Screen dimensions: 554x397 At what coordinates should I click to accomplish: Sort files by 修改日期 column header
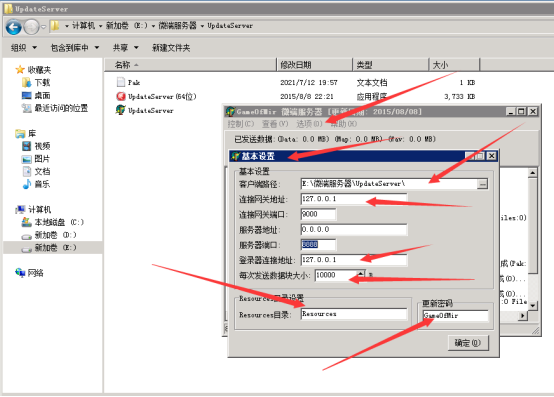click(x=314, y=65)
